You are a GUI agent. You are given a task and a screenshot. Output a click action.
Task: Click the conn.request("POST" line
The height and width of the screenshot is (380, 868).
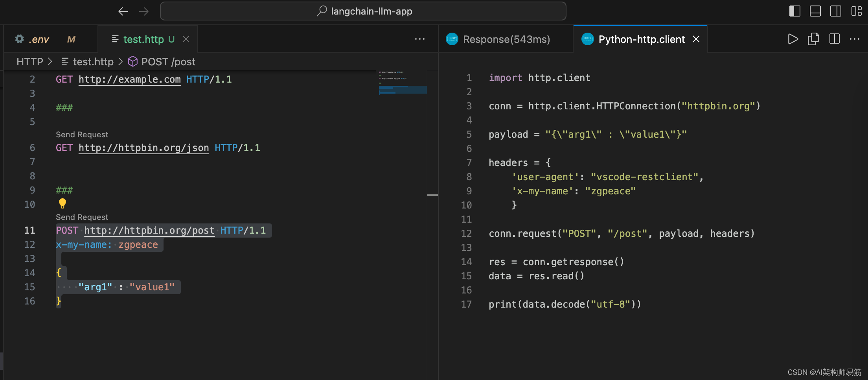tap(622, 234)
